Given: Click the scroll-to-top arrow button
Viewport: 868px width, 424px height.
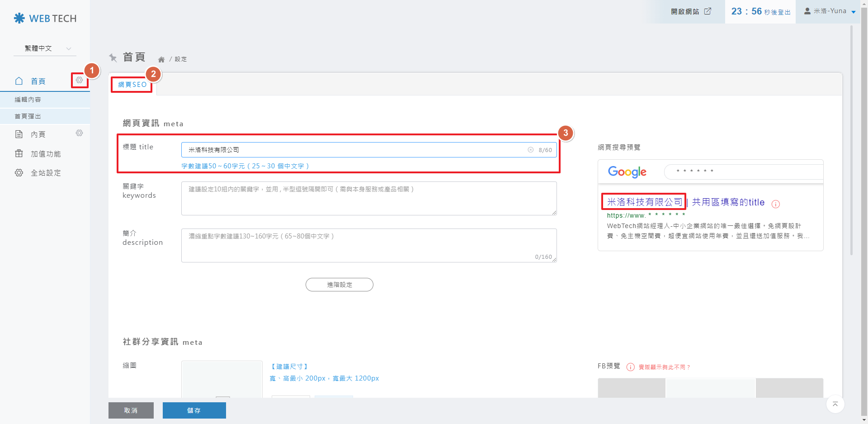Looking at the screenshot, I should (x=835, y=404).
